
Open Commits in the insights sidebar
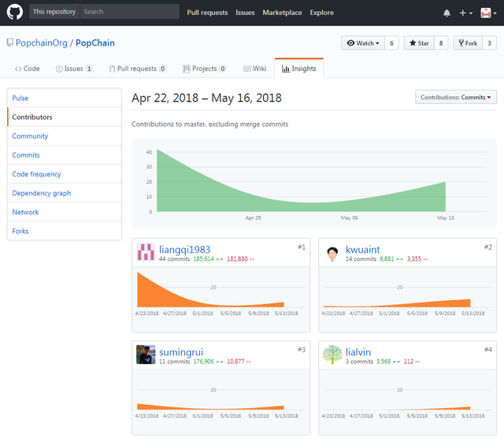[65, 155]
